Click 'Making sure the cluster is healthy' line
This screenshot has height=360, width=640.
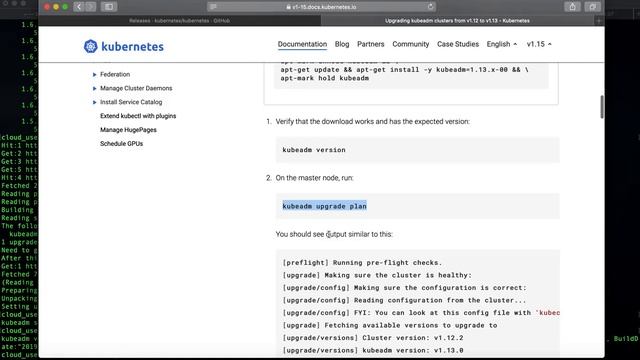coord(377,276)
